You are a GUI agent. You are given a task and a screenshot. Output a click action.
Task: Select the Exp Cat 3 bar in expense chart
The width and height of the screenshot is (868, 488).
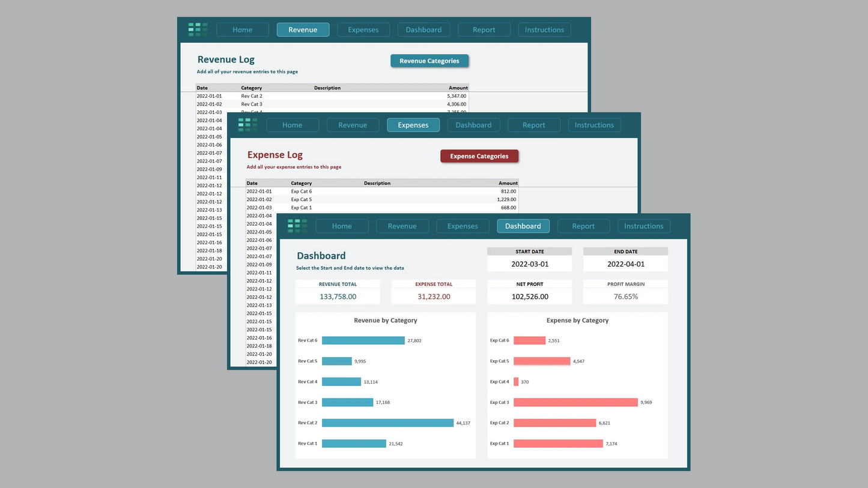click(575, 402)
